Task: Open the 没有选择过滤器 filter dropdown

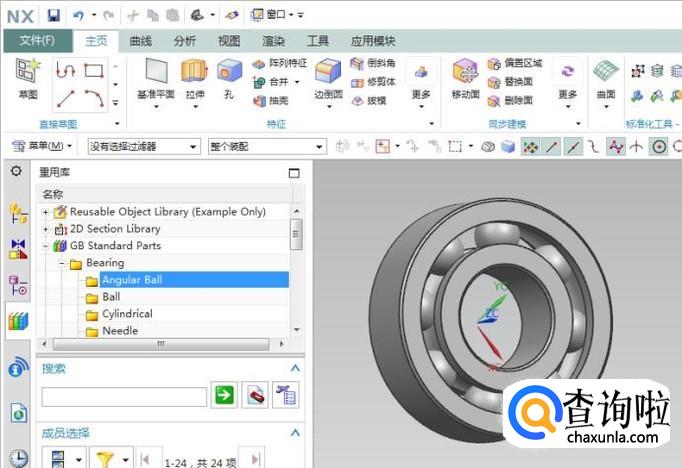Action: pos(142,146)
